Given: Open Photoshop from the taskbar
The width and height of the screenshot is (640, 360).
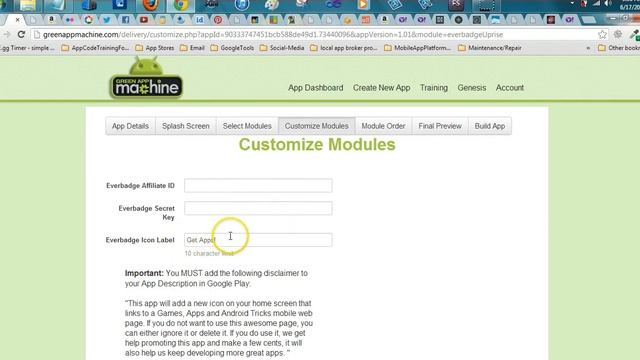Looking at the screenshot, I should (456, 5).
